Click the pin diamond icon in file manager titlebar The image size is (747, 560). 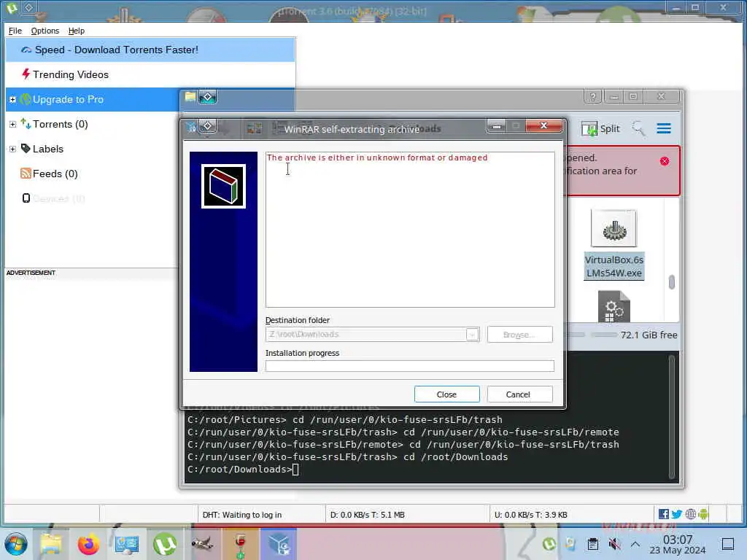pos(208,97)
